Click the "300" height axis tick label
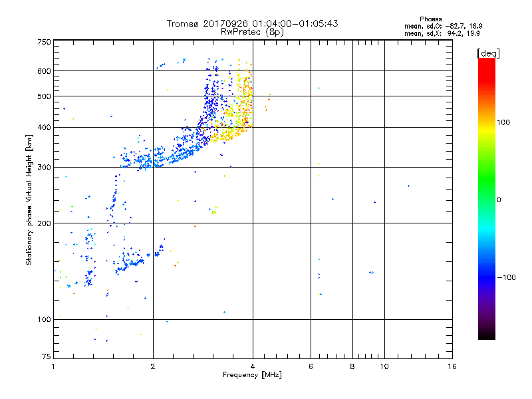Screen dimensions: 532x399 coord(44,168)
